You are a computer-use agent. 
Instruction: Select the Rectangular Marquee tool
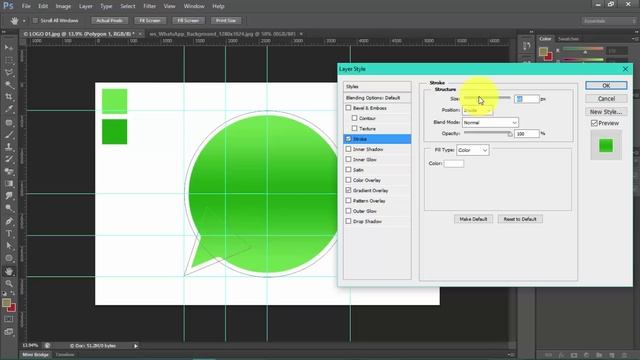pos(9,60)
